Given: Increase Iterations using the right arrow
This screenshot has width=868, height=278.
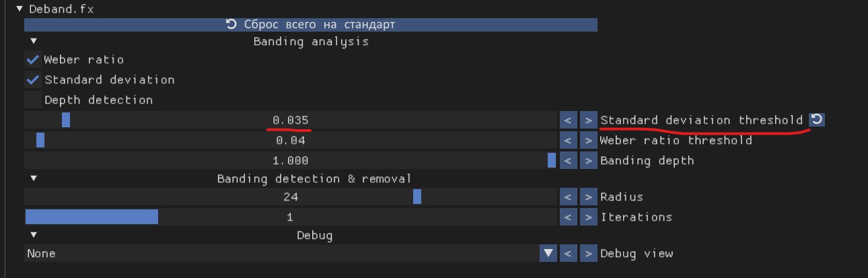Looking at the screenshot, I should click(x=588, y=217).
